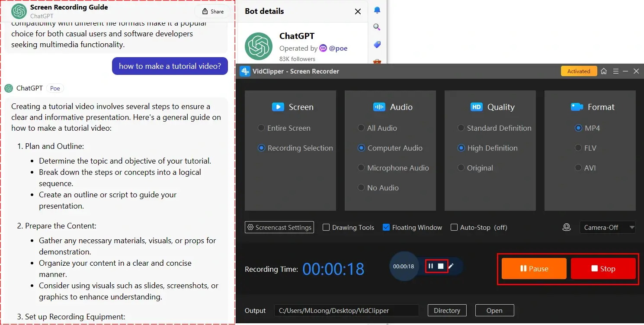644x325 pixels.
Task: Click the '1. Plan and Outline:' heading
Action: point(51,146)
